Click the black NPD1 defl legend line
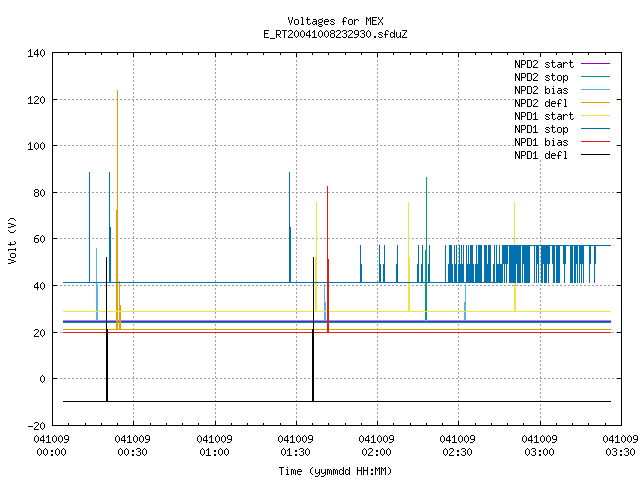This screenshot has width=640, height=480. point(596,155)
